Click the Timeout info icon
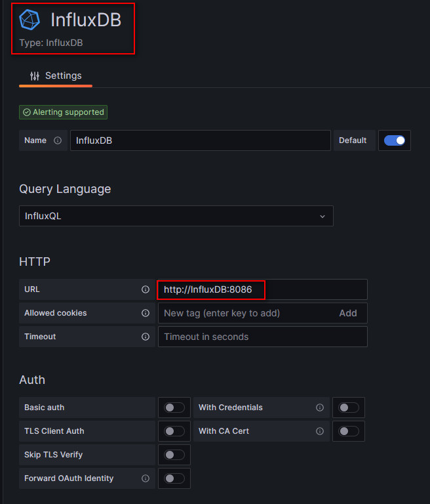This screenshot has height=504, width=430. pyautogui.click(x=146, y=337)
